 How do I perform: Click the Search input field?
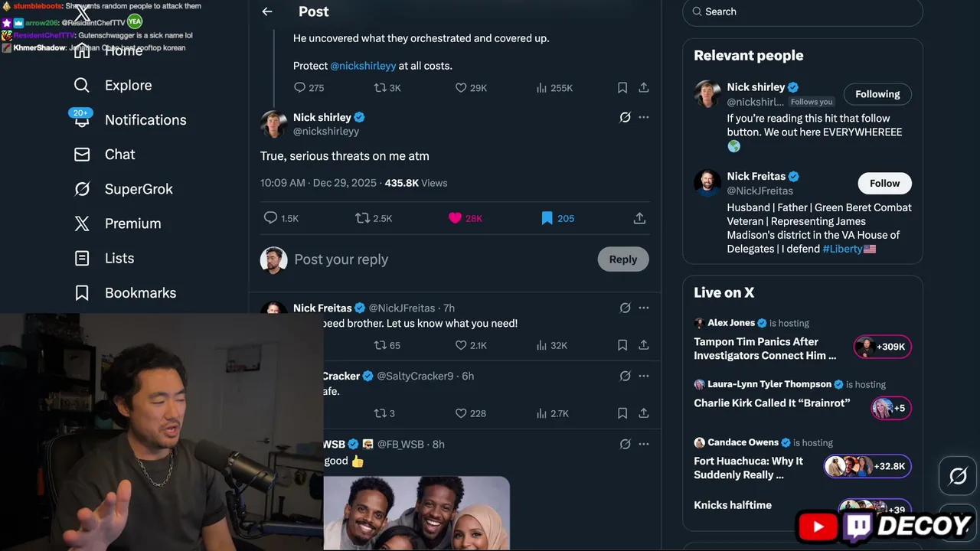[802, 11]
